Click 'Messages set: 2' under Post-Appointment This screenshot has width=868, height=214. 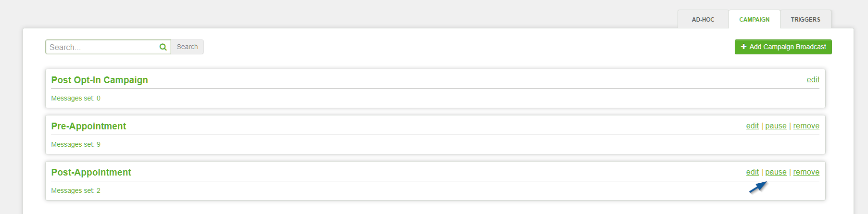click(75, 190)
